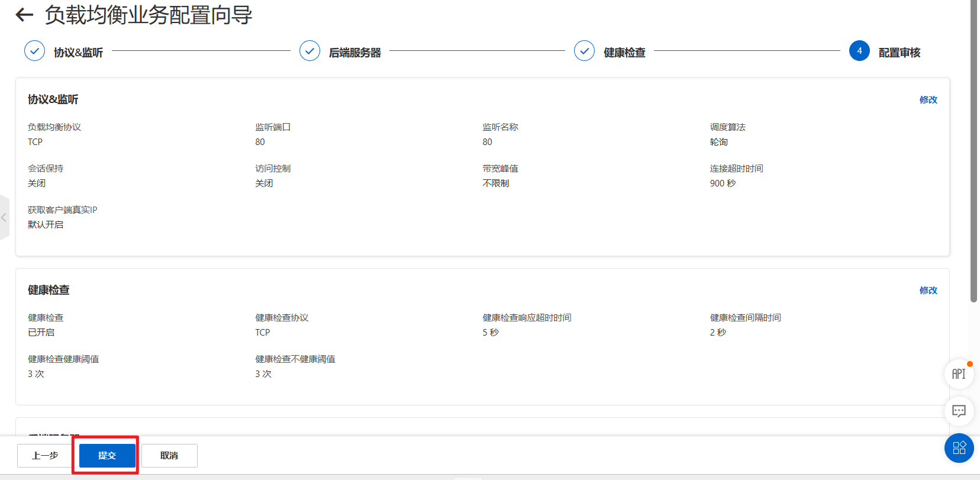This screenshot has height=480, width=980.
Task: Click the 2 秒 value
Action: pyautogui.click(x=718, y=333)
